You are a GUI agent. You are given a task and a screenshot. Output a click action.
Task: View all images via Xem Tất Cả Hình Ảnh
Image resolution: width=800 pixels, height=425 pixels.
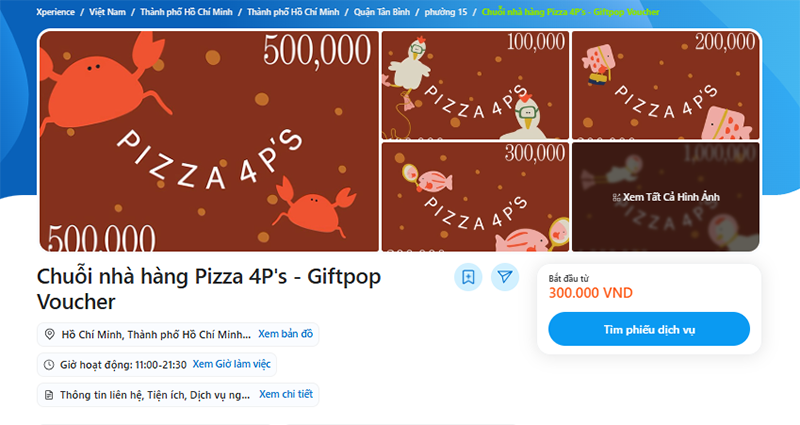point(665,197)
